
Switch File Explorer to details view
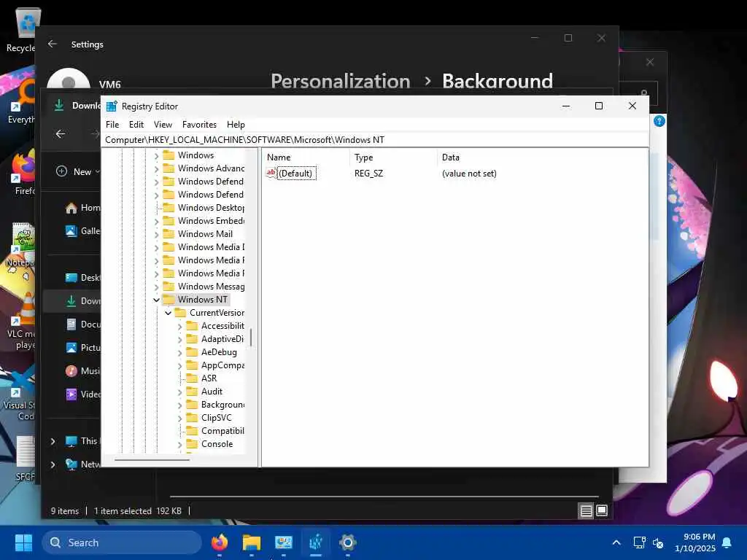click(586, 511)
